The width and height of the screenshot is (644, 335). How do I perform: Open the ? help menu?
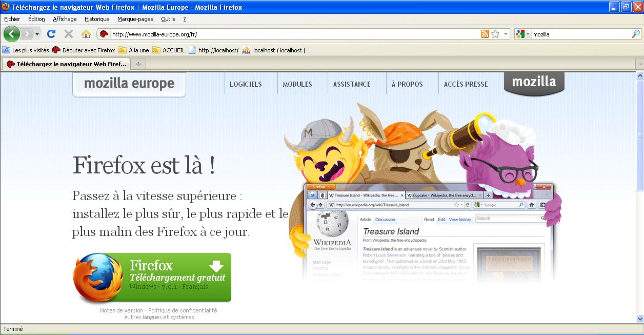click(x=185, y=19)
